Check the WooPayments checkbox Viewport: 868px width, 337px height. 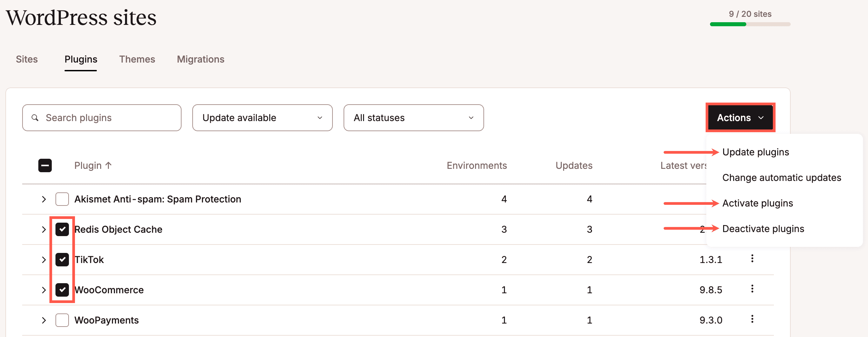(x=62, y=320)
